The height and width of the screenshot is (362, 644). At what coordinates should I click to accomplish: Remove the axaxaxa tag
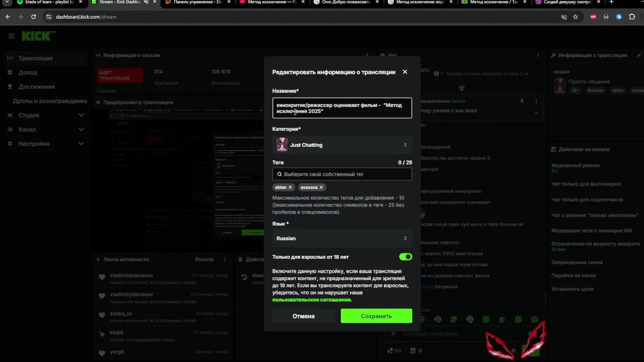[321, 187]
